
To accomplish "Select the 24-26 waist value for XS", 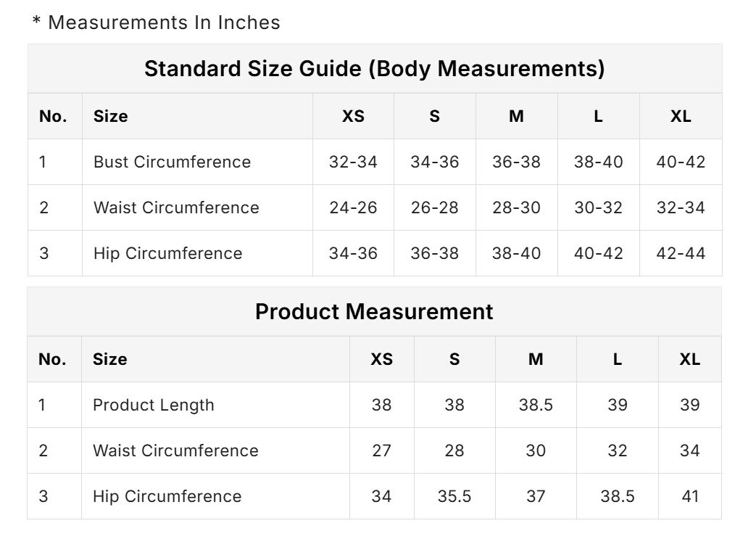I will point(353,207).
